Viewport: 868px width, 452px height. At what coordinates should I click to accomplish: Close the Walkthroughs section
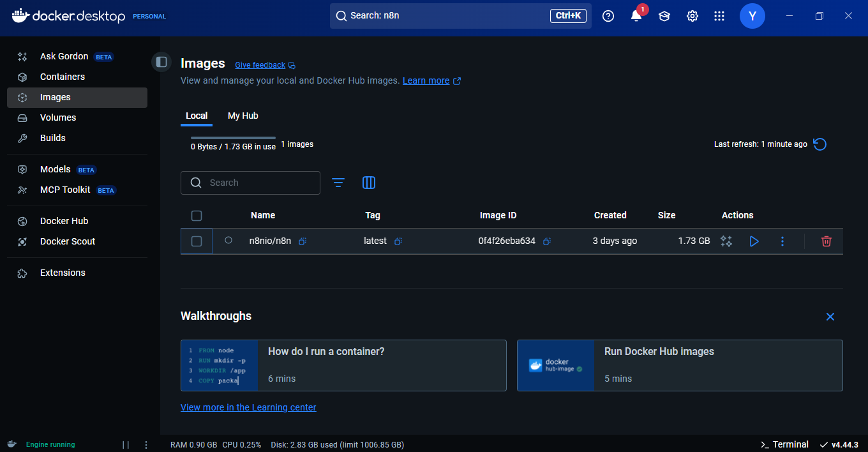[x=830, y=317]
